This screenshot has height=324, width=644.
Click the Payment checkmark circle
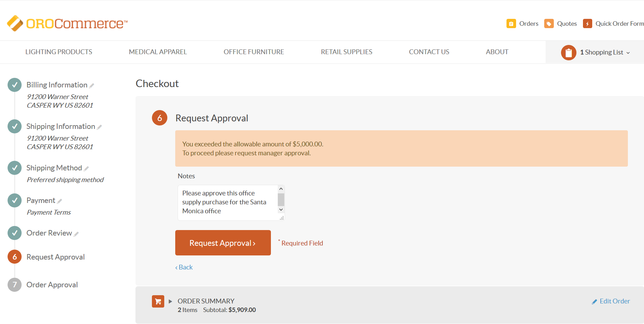[x=14, y=200]
